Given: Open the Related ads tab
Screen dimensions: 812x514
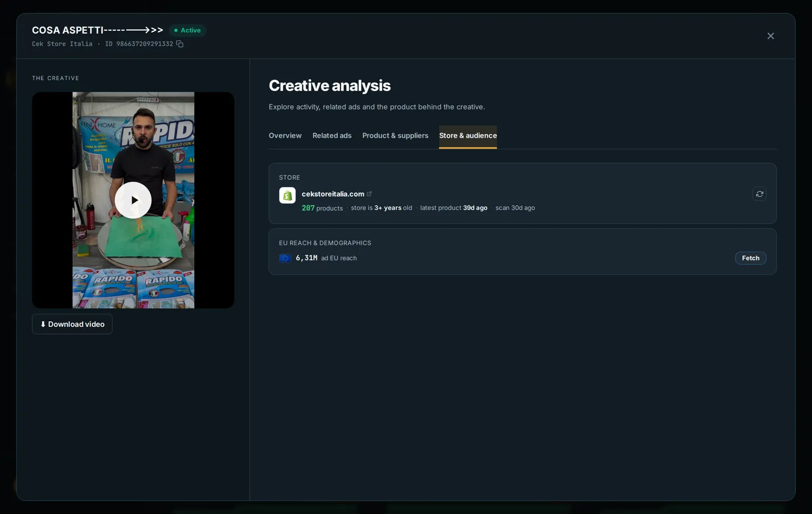Looking at the screenshot, I should tap(332, 136).
